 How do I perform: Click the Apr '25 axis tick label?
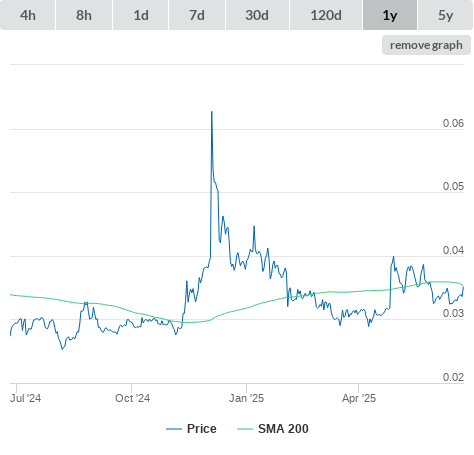tap(359, 398)
